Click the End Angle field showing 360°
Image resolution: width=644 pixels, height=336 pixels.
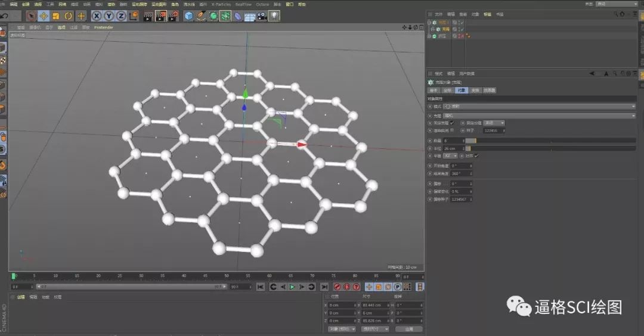[462, 173]
